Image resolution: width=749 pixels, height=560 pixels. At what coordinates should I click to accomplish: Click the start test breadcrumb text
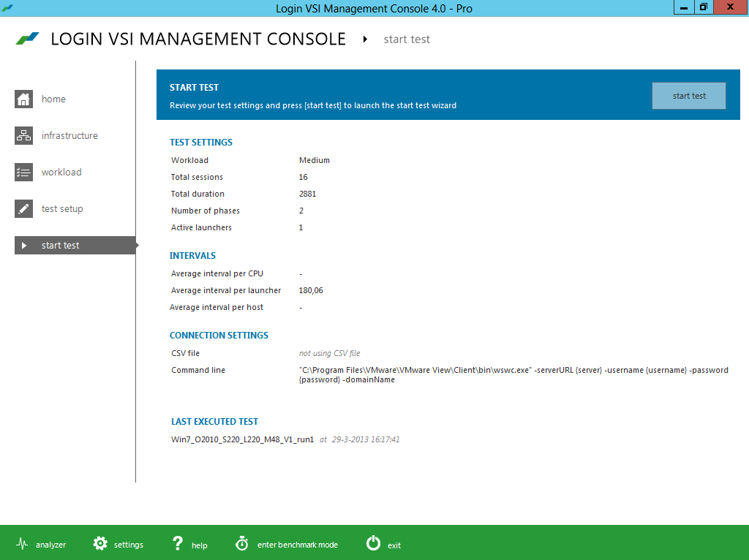click(x=407, y=39)
